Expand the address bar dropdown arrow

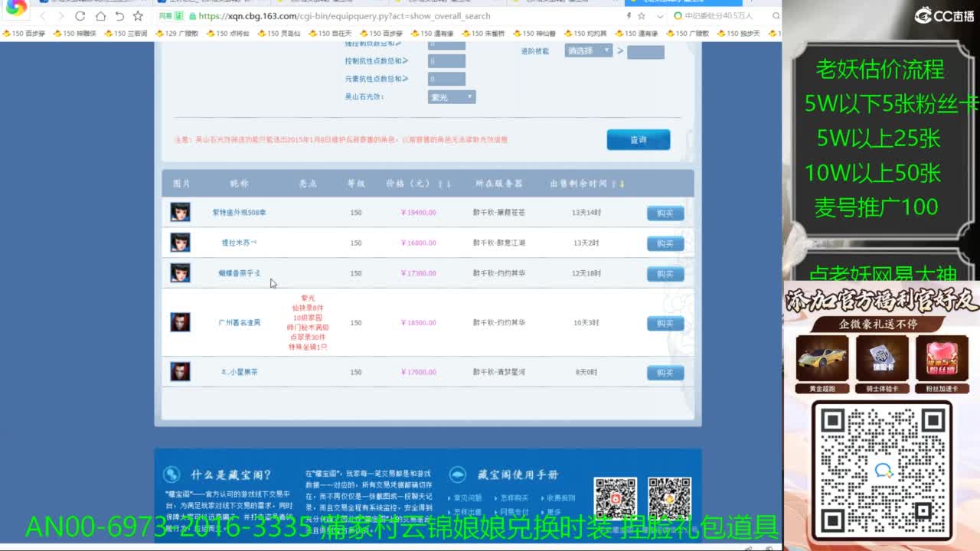click(x=660, y=16)
